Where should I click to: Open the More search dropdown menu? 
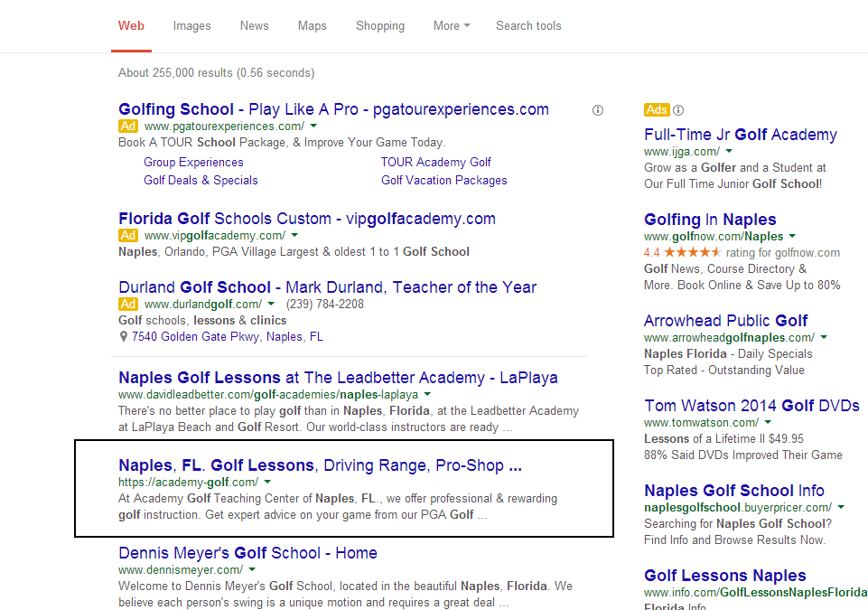(x=452, y=26)
